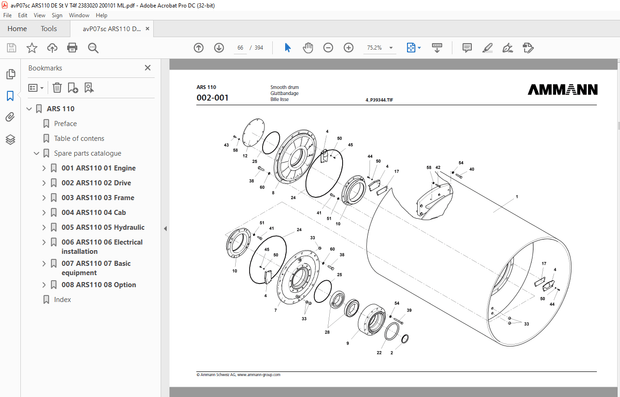Zoom in with the plus button
The height and width of the screenshot is (397, 620).
(x=348, y=48)
